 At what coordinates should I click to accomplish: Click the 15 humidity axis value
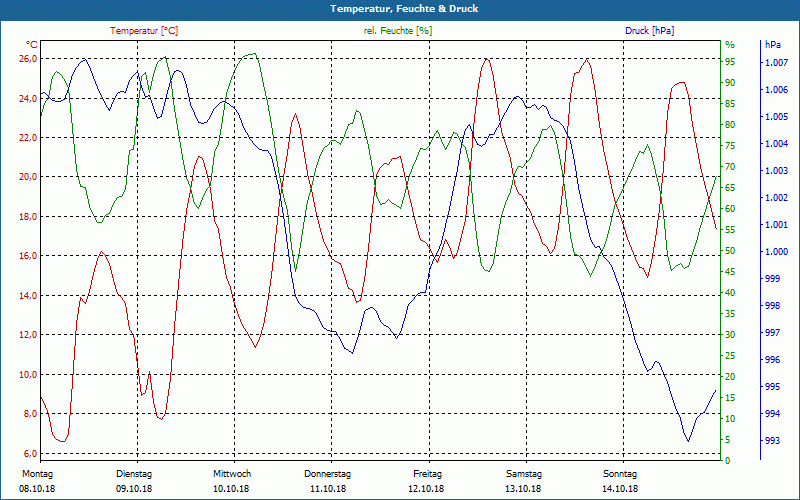(730, 398)
